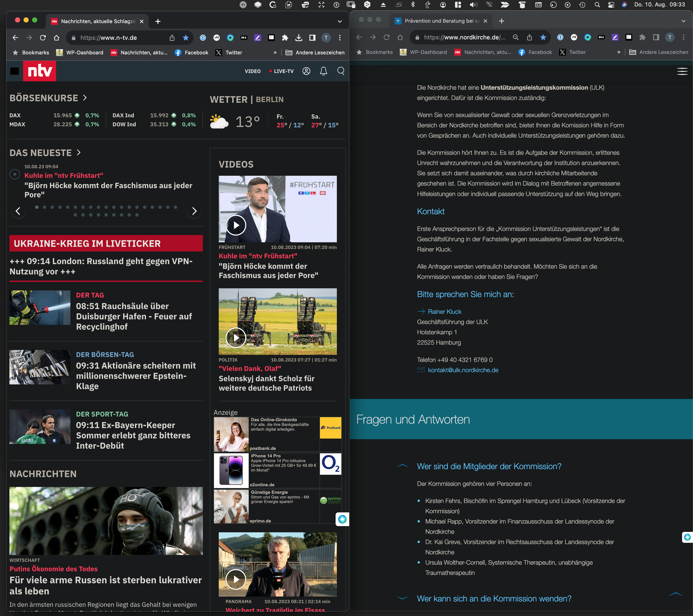The image size is (693, 616).
Task: Open macOS Spotlight search in menu bar
Action: pyautogui.click(x=597, y=5)
